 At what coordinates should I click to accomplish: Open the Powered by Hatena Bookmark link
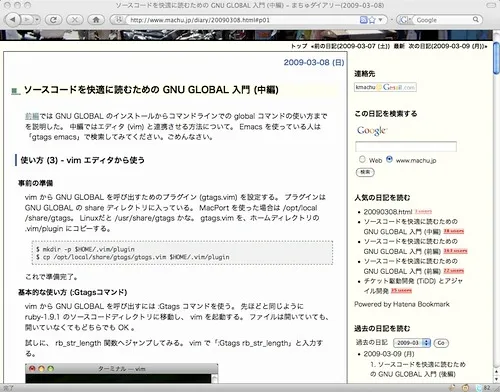[402, 304]
